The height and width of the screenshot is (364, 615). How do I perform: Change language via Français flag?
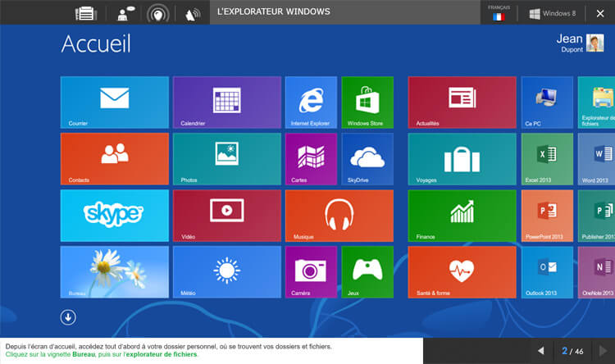[499, 13]
